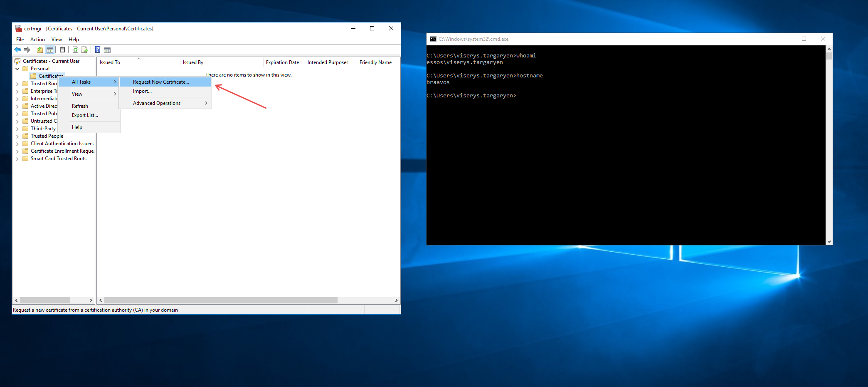Click the tree pane horizontal scrollbar thumb
Screen dimensions: 868x387
(45, 300)
